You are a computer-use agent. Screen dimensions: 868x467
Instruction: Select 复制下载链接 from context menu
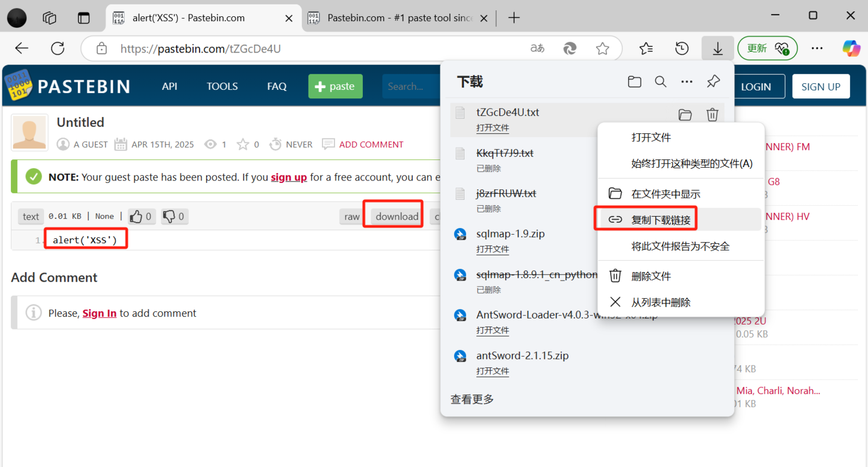click(661, 220)
